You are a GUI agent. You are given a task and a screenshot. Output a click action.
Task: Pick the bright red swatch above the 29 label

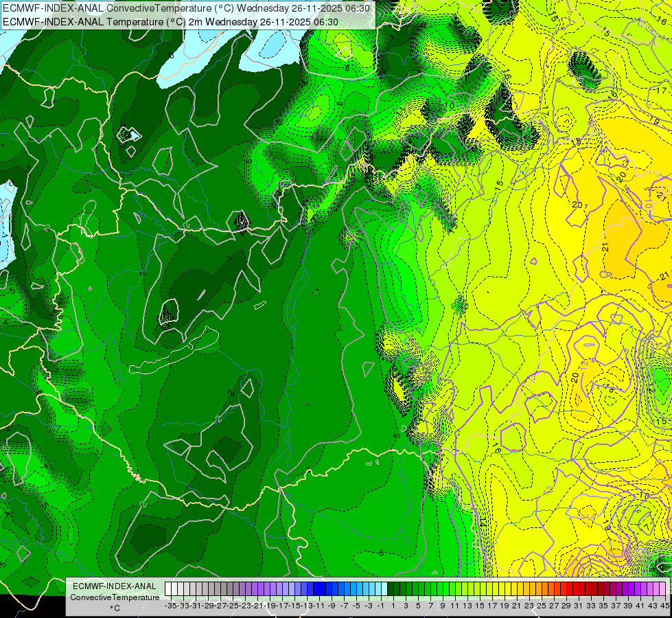(570, 588)
